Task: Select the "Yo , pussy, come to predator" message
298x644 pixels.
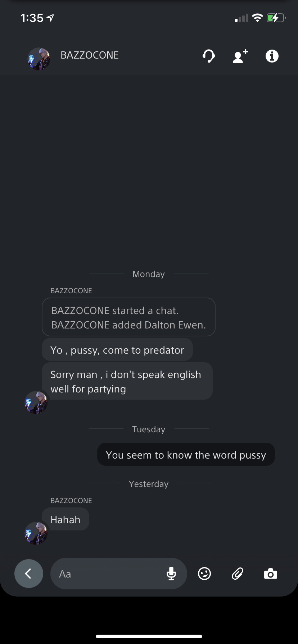Action: pyautogui.click(x=117, y=350)
